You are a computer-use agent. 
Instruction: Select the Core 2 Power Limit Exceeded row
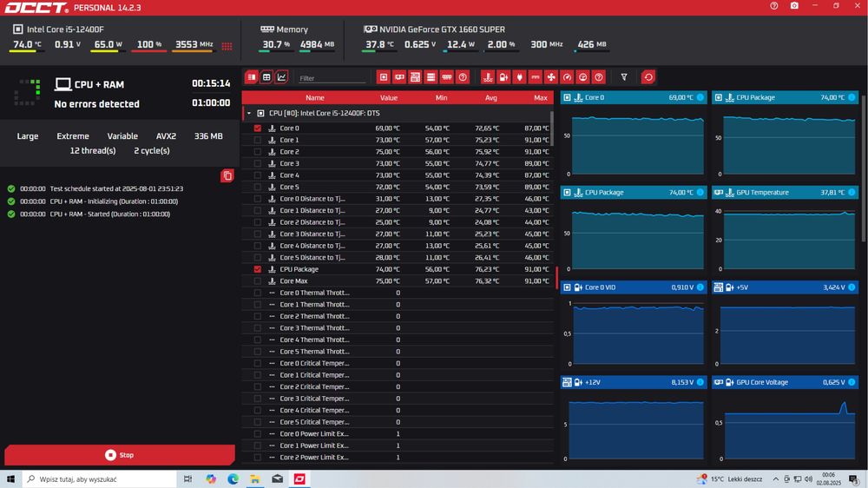398,458
